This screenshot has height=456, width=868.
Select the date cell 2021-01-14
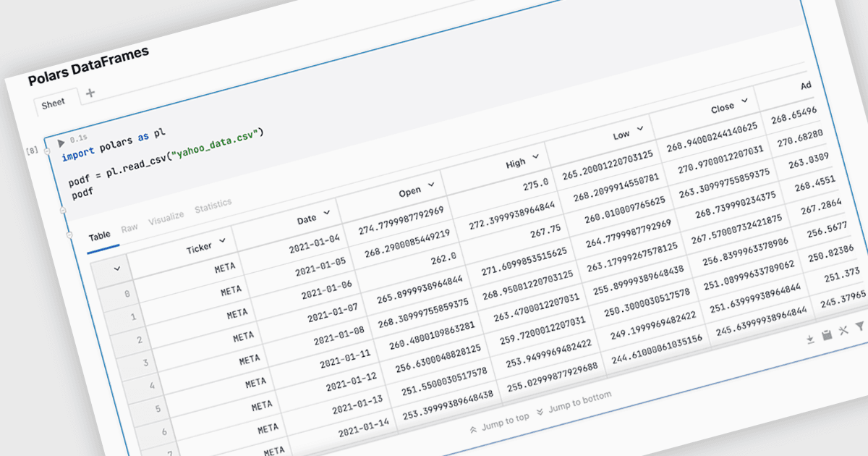tap(365, 426)
